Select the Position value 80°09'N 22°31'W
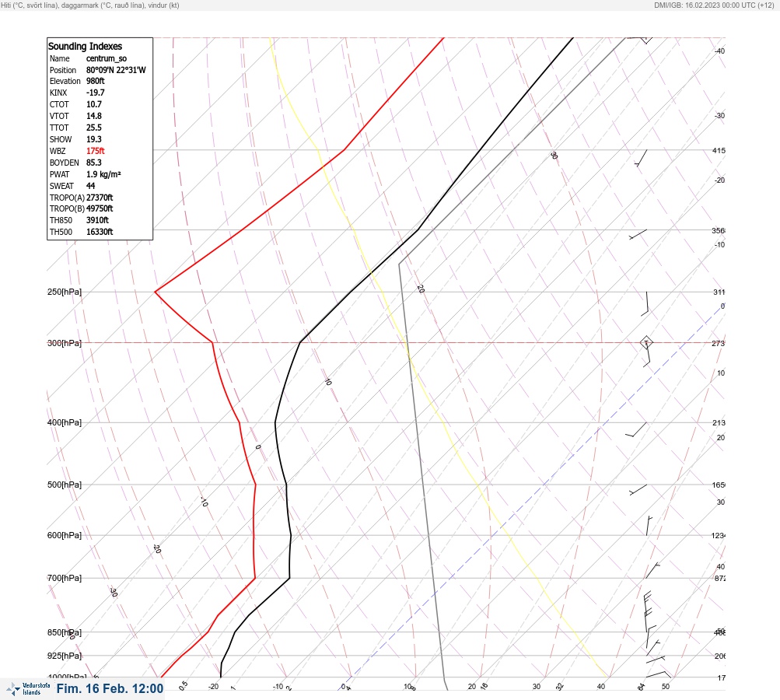 pos(116,70)
